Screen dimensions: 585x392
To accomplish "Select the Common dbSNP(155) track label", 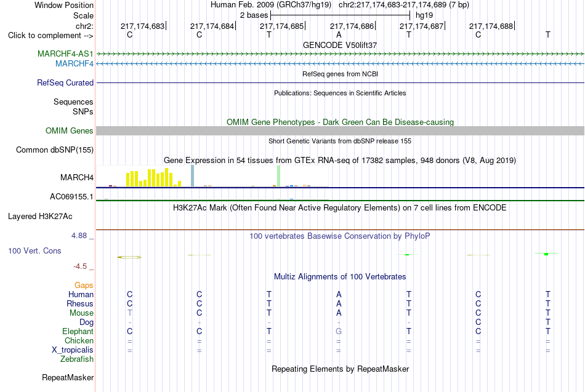I will pos(55,150).
